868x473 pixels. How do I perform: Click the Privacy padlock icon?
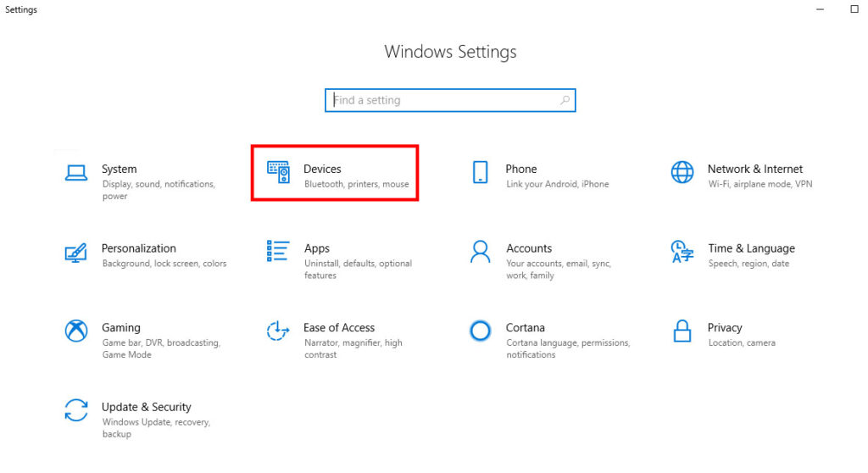(682, 331)
